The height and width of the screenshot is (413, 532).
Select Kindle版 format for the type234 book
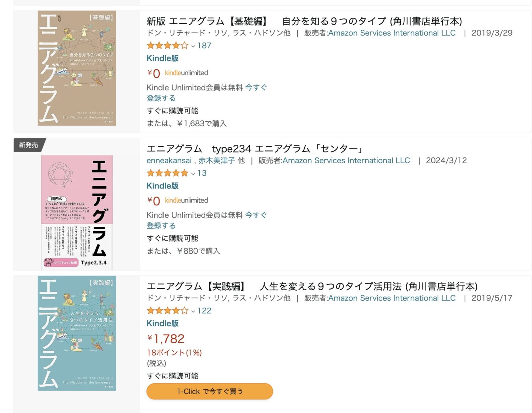(x=162, y=186)
